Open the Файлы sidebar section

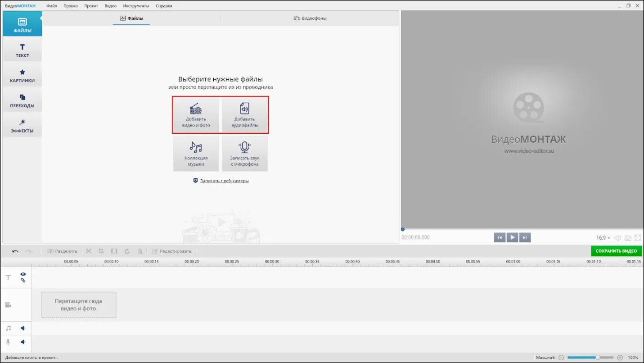pyautogui.click(x=22, y=24)
